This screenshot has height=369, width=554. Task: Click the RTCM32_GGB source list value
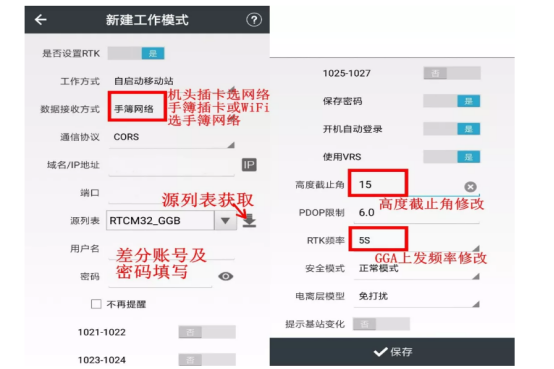pyautogui.click(x=160, y=221)
